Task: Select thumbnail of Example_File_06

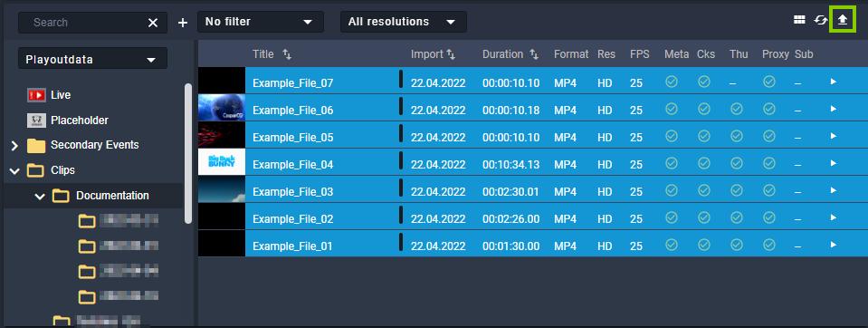Action: (222, 108)
